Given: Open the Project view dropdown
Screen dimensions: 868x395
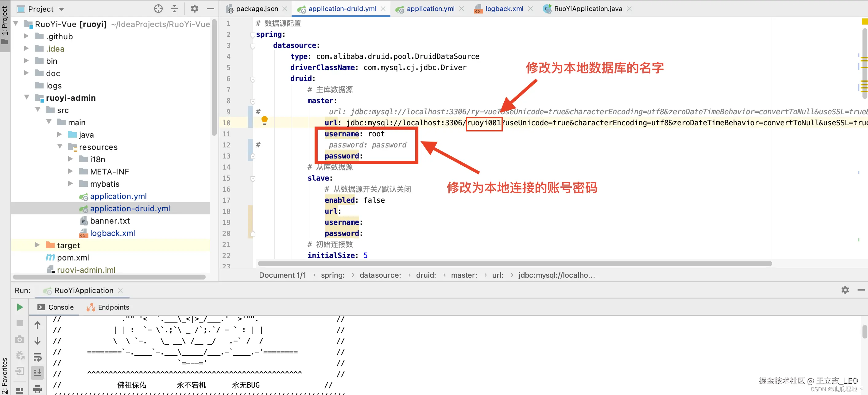Looking at the screenshot, I should (61, 9).
